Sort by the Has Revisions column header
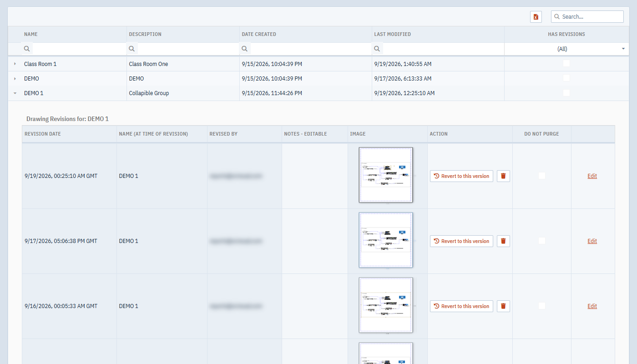 click(x=566, y=34)
